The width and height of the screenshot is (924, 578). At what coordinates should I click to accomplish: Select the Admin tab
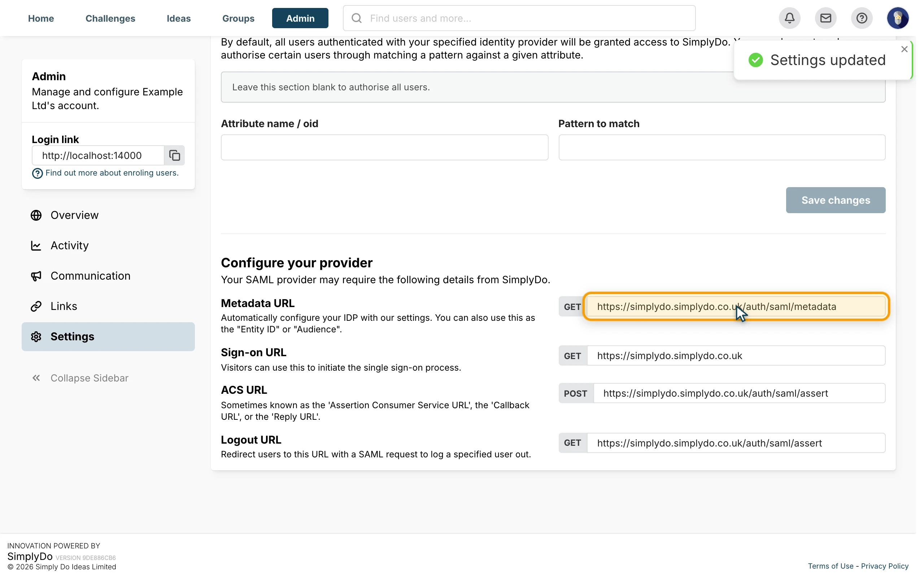[x=300, y=18]
